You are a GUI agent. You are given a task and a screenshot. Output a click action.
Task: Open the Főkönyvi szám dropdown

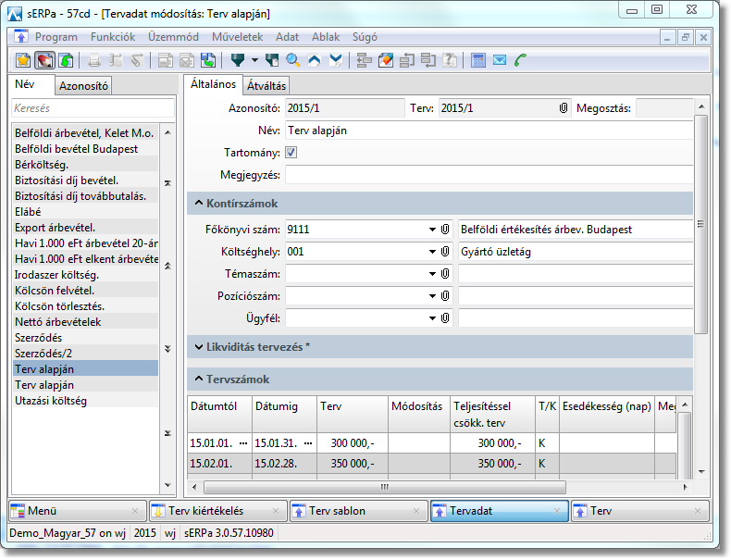click(432, 229)
